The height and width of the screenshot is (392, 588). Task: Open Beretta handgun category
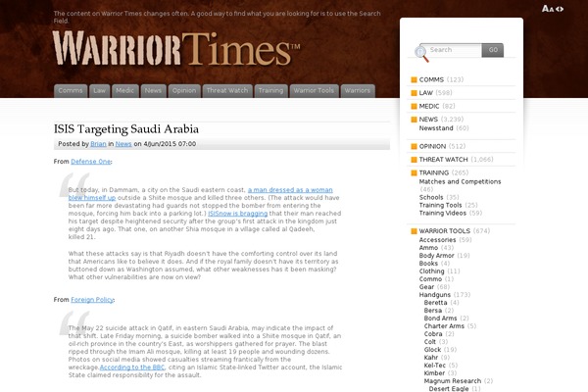pyautogui.click(x=436, y=303)
